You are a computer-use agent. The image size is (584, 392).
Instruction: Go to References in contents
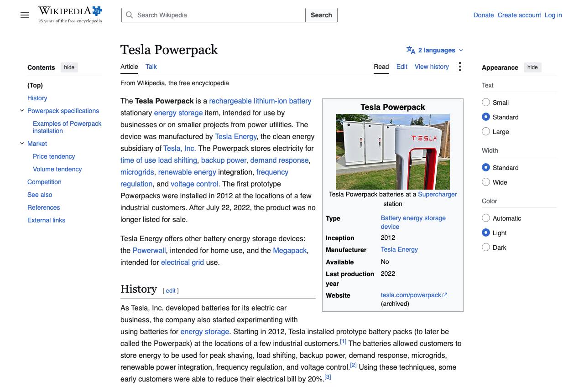pyautogui.click(x=44, y=207)
